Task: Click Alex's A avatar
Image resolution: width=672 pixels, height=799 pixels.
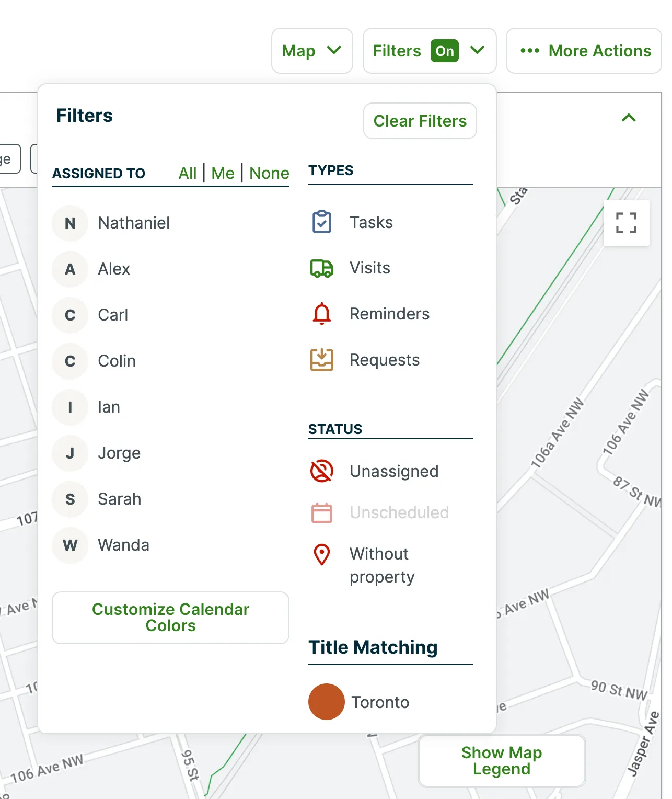Action: (70, 269)
